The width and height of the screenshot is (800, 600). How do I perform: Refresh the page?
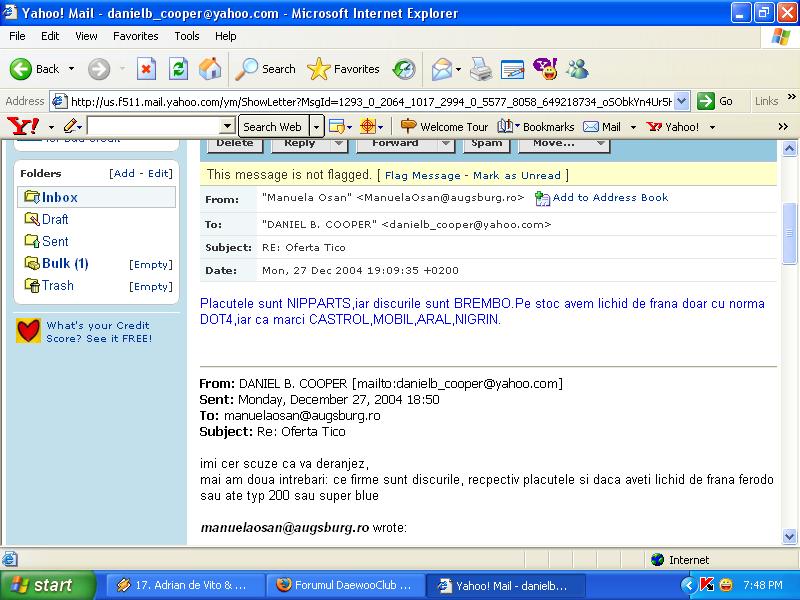pos(178,69)
